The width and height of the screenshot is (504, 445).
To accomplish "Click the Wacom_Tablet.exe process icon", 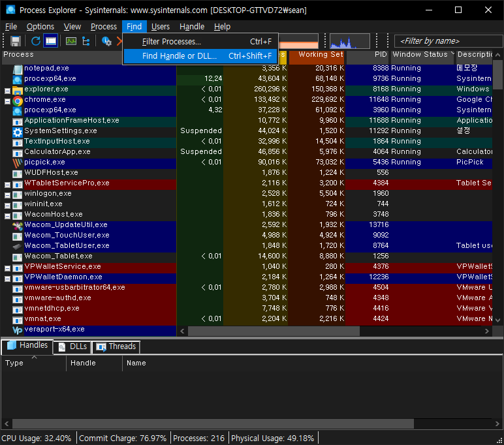I will click(x=18, y=257).
